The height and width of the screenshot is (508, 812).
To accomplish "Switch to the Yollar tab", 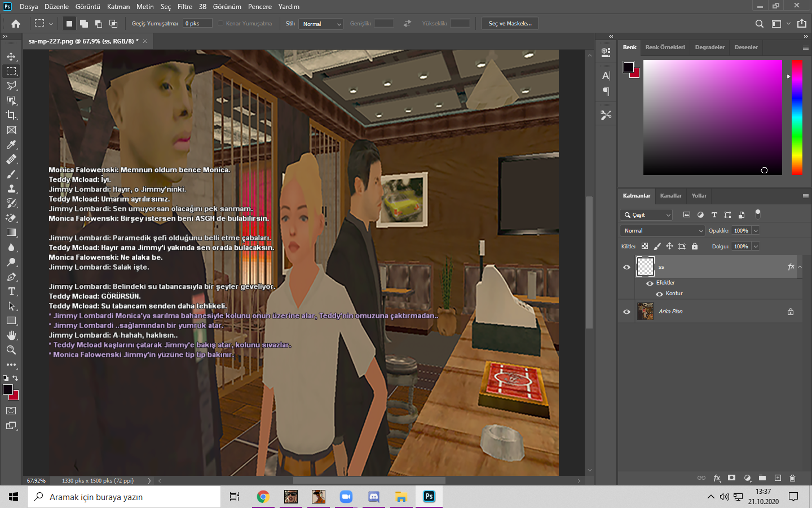I will [x=699, y=196].
